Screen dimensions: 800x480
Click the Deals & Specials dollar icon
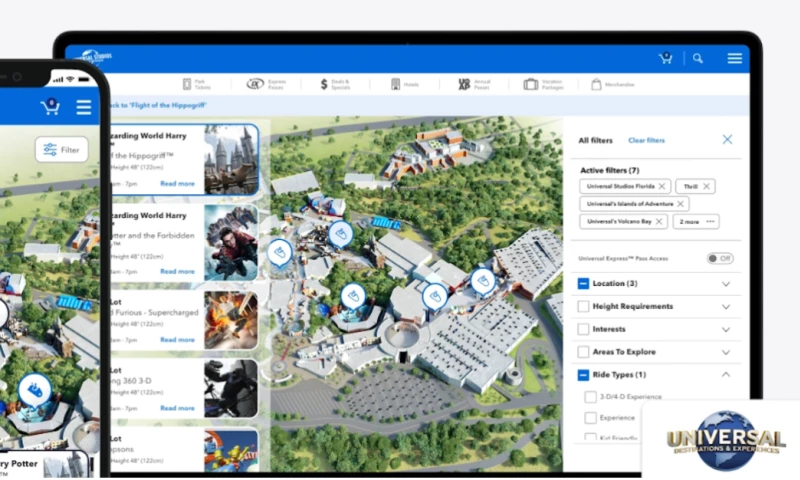click(x=324, y=84)
